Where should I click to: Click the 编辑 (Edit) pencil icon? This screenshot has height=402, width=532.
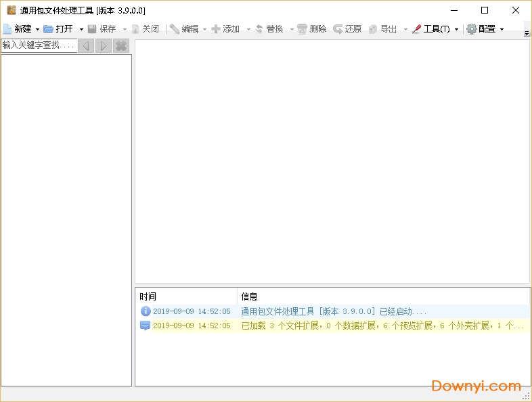point(175,29)
